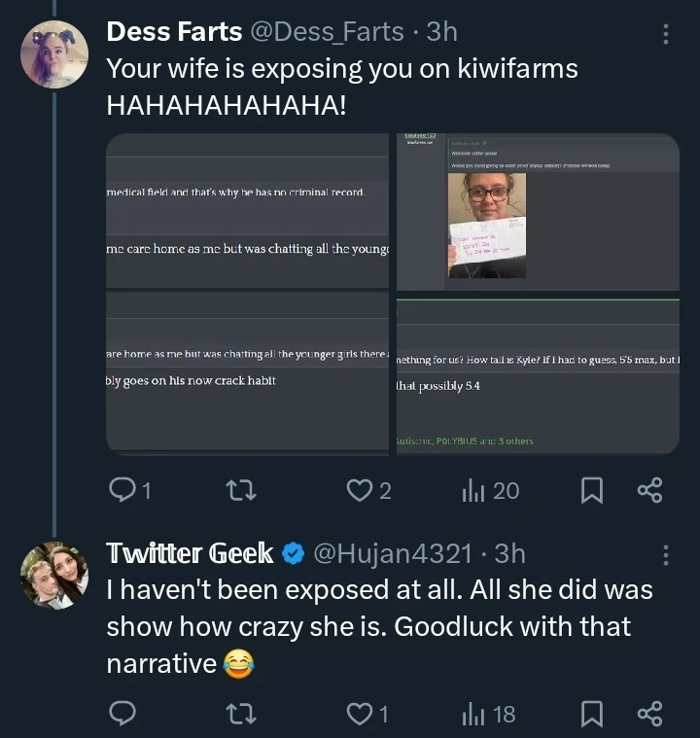Like the Dess Farts tweet
This screenshot has height=738, width=700.
pos(368,490)
